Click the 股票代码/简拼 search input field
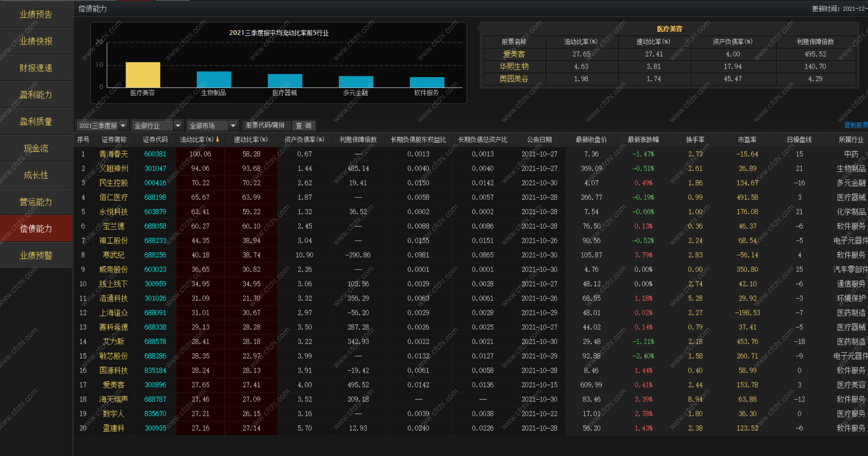This screenshot has height=456, width=868. [x=266, y=126]
